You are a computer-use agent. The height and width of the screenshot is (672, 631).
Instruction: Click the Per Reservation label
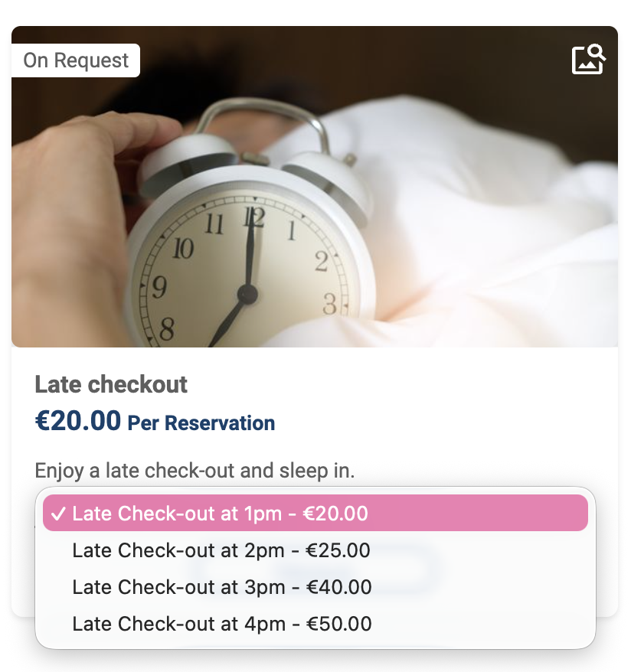point(201,423)
